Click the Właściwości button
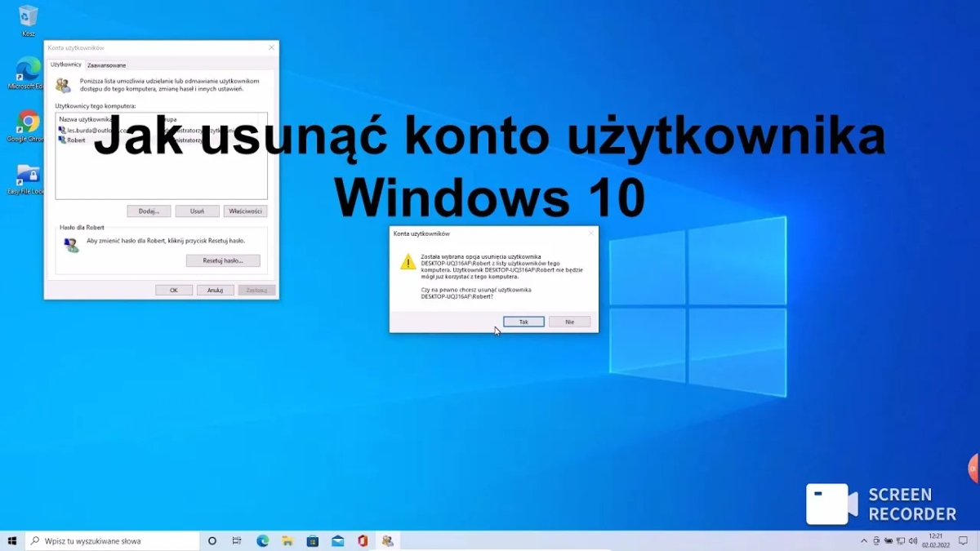This screenshot has height=551, width=980. coord(245,211)
